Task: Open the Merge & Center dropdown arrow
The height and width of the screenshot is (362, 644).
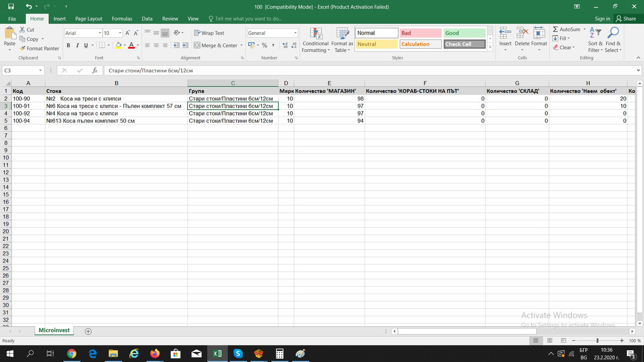Action: (242, 45)
